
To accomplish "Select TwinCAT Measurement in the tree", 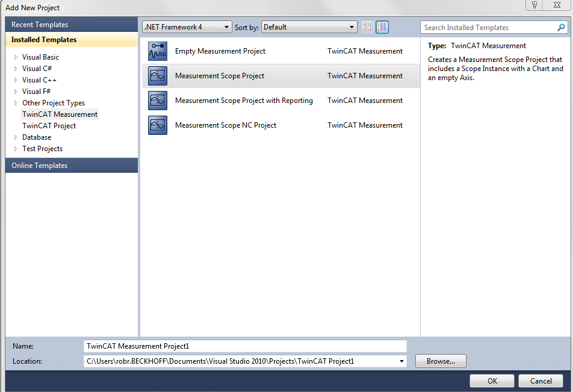I will click(60, 114).
